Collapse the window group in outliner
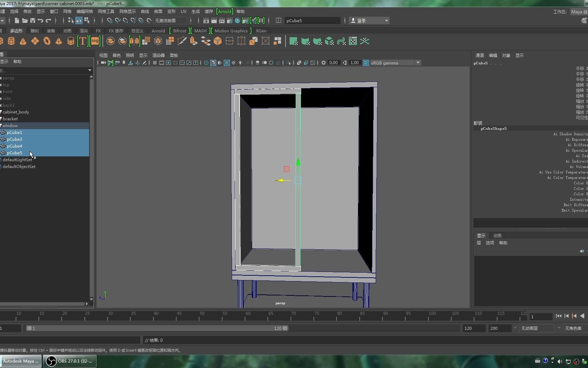Viewport: 588px width, 368px height. pos(1,126)
